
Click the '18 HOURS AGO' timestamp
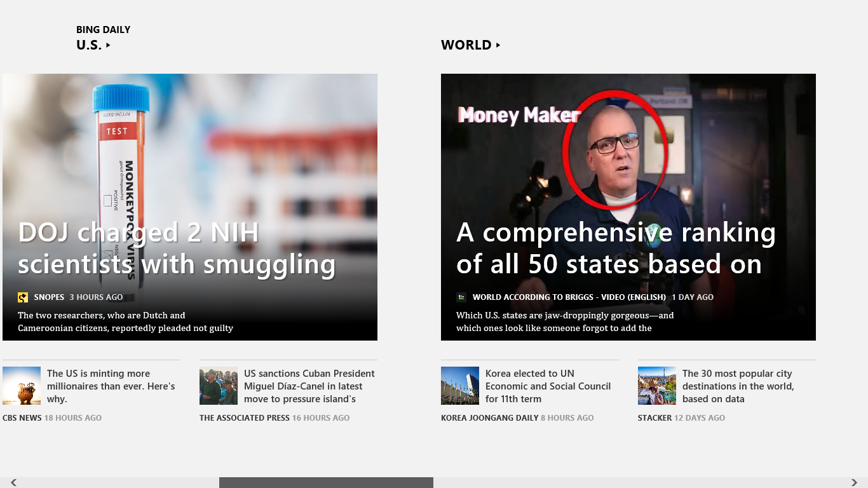[73, 418]
